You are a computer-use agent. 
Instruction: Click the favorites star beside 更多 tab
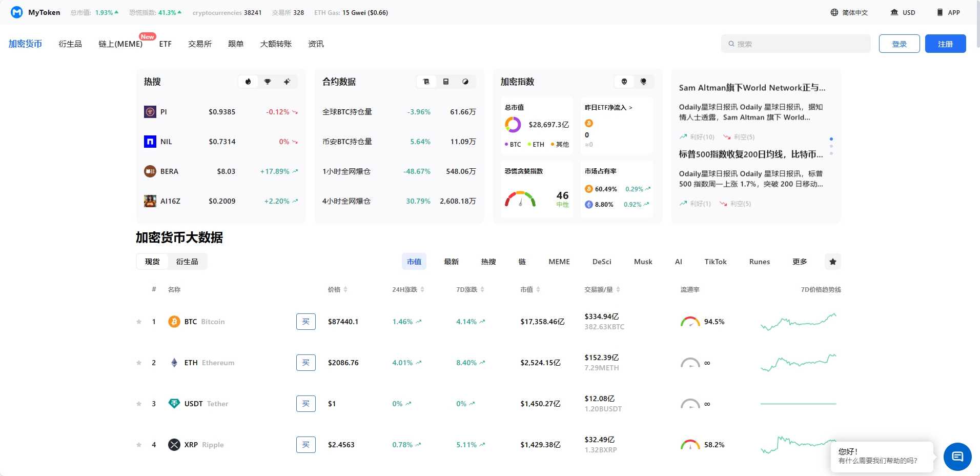click(x=832, y=262)
